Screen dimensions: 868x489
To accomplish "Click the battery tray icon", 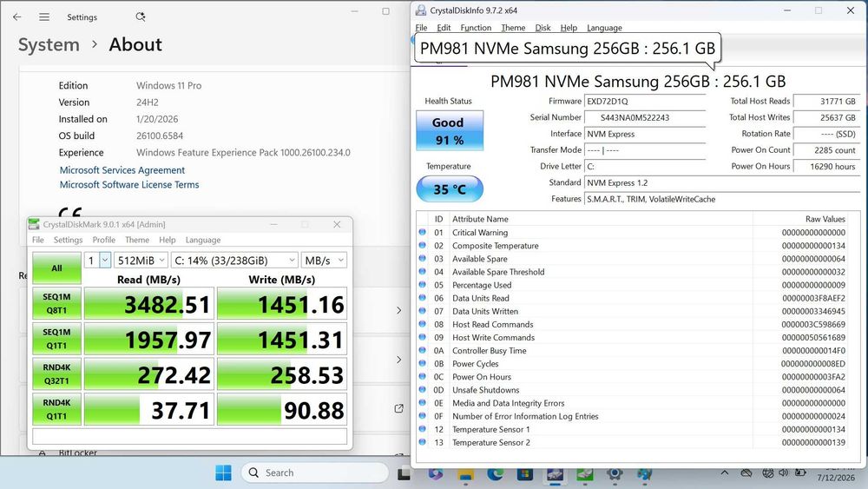I will click(x=800, y=473).
